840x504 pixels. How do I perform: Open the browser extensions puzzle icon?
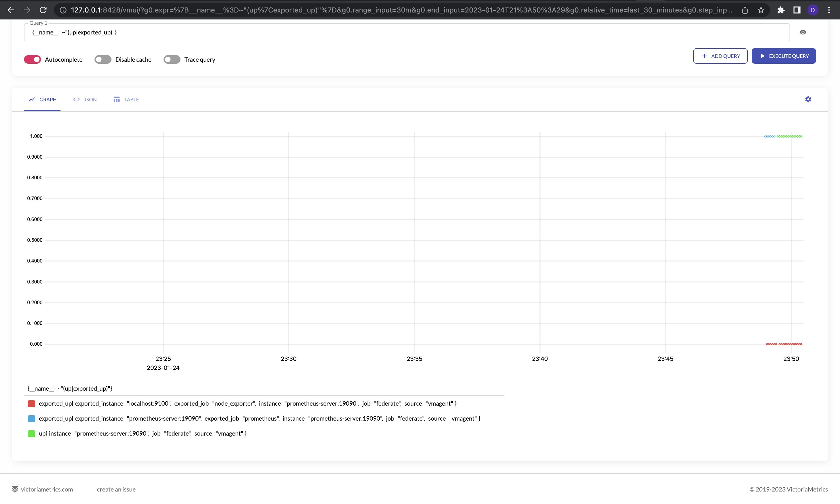[x=780, y=10]
